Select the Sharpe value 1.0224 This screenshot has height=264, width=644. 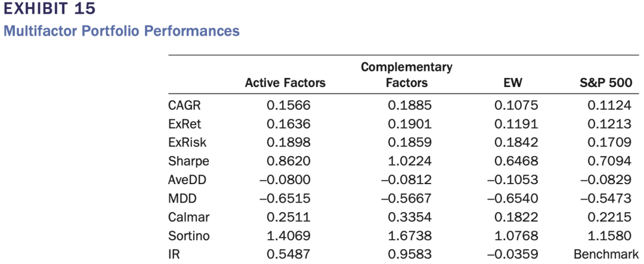[x=409, y=161]
